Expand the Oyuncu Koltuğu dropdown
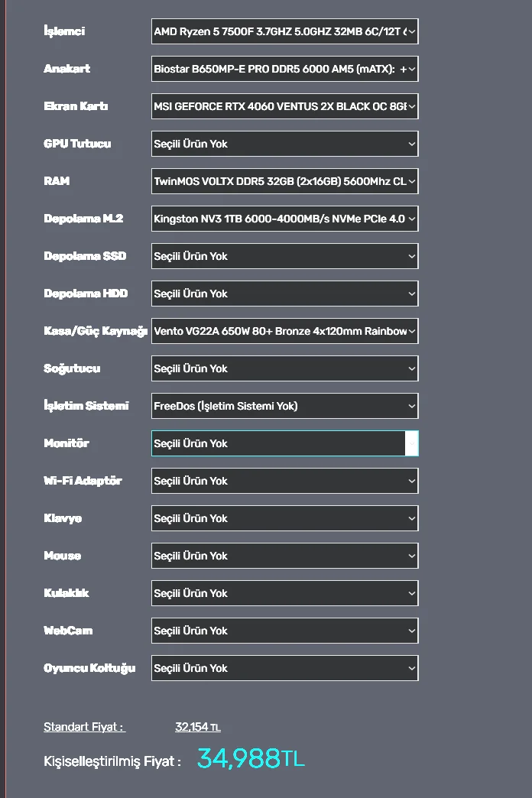Viewport: 532px width, 798px height. click(284, 668)
